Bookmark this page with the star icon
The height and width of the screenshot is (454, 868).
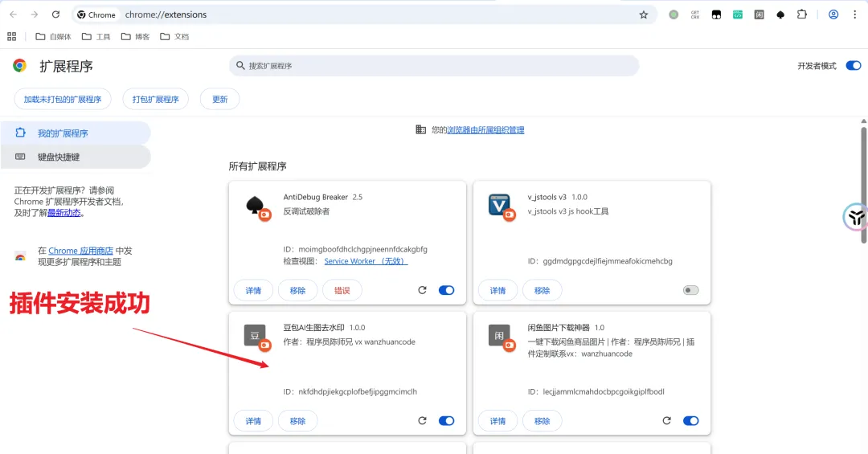(643, 15)
